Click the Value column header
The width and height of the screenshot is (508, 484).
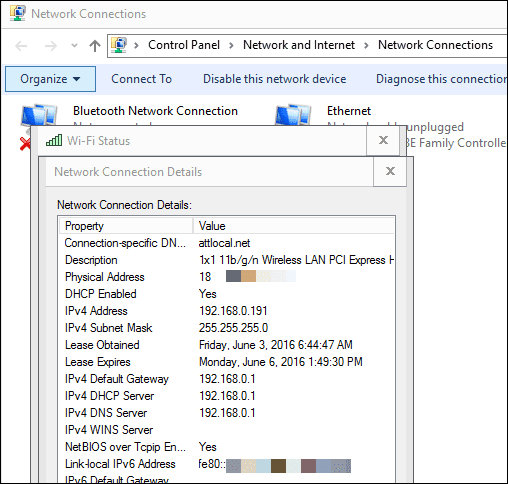pyautogui.click(x=293, y=226)
